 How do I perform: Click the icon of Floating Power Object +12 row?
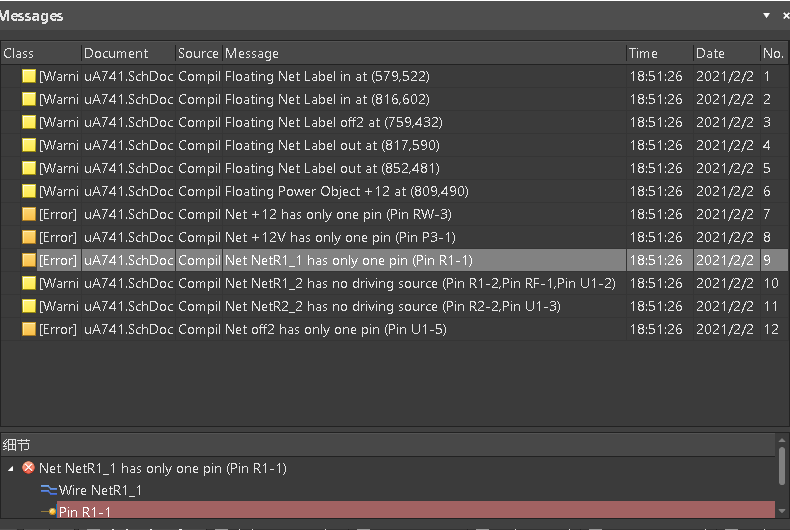[x=29, y=191]
